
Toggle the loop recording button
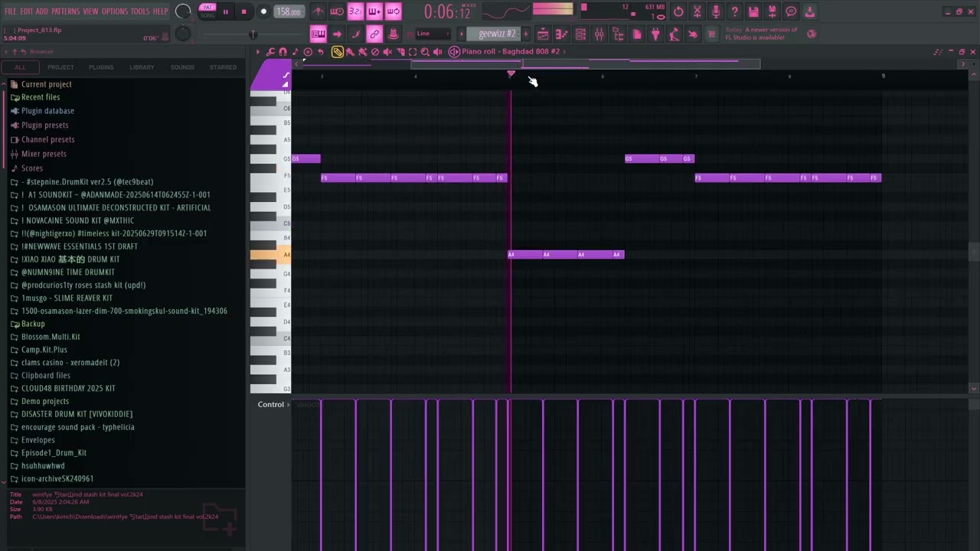(393, 11)
